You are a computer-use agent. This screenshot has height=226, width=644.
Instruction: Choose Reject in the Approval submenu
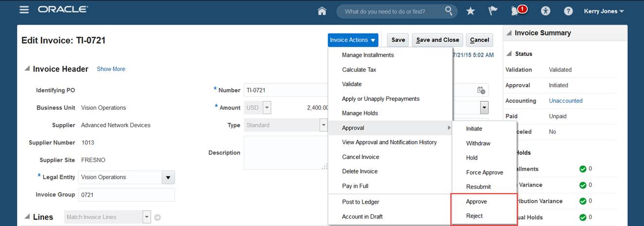(x=474, y=216)
